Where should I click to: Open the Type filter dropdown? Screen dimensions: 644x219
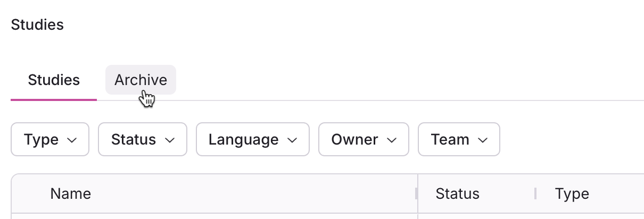click(x=50, y=140)
